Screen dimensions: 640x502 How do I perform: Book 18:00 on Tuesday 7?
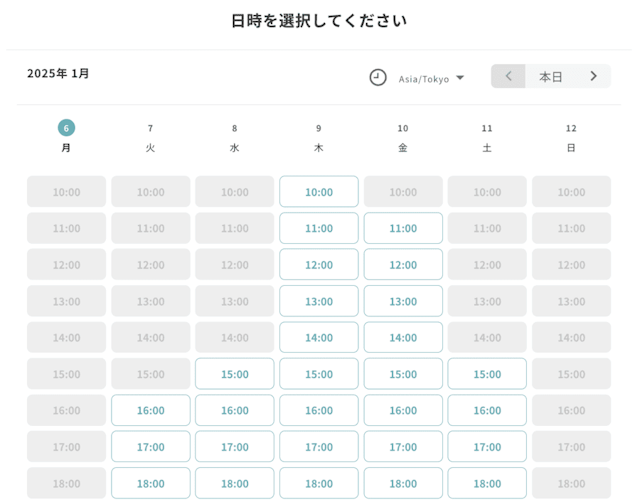point(151,483)
